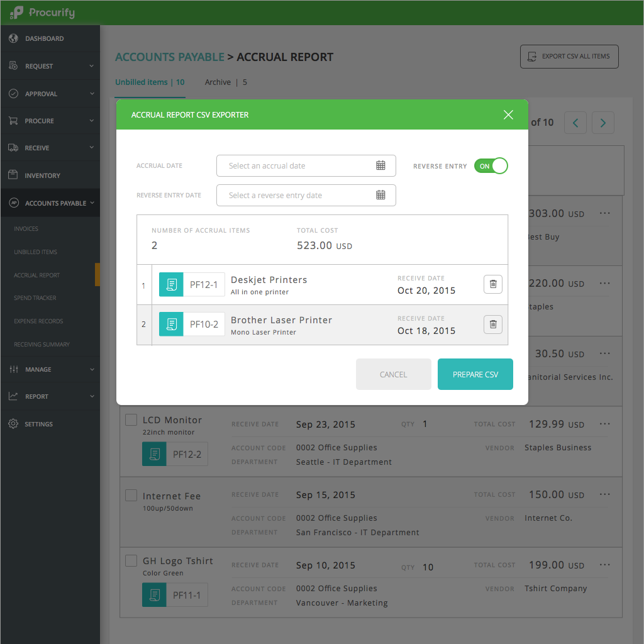Go to the previous page arrow

click(575, 123)
